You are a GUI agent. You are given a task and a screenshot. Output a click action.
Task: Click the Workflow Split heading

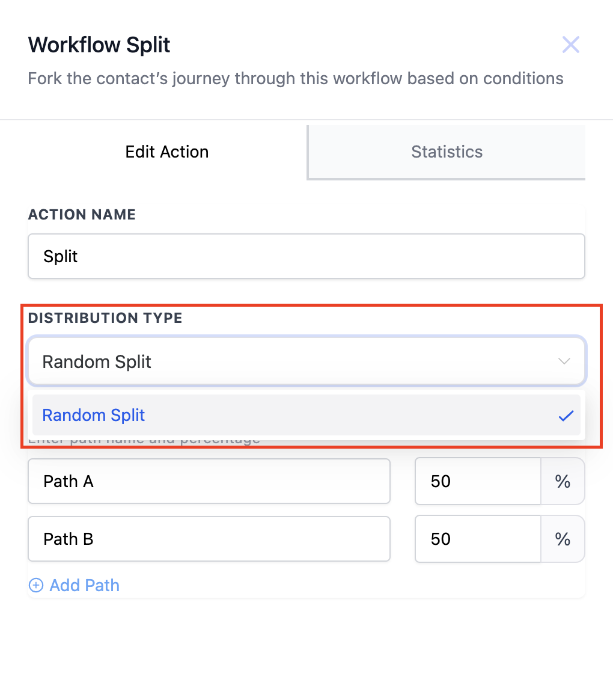click(99, 45)
